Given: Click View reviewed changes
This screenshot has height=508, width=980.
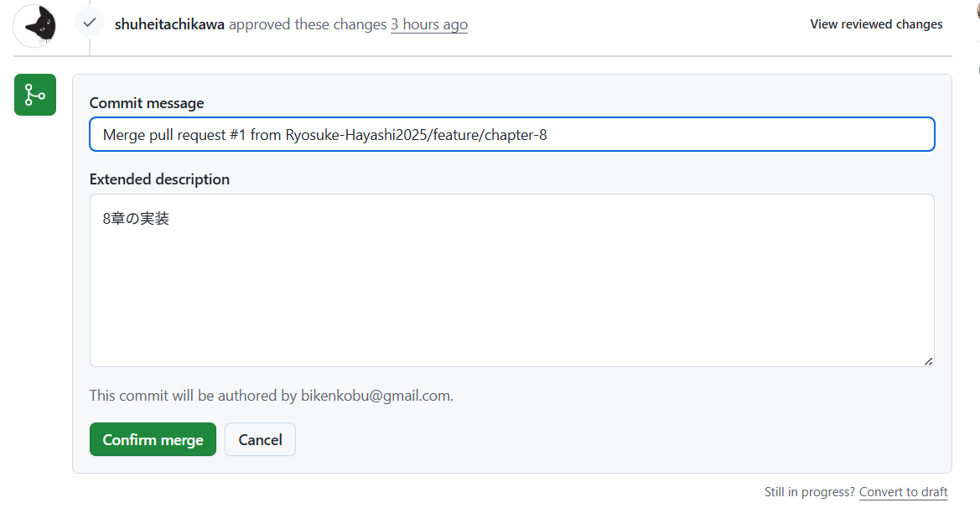Looking at the screenshot, I should [x=876, y=24].
